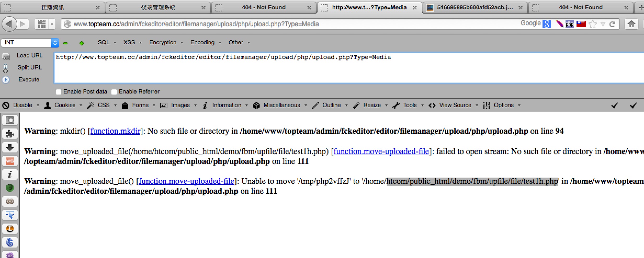
Task: Open the CSS menu
Action: click(x=102, y=105)
